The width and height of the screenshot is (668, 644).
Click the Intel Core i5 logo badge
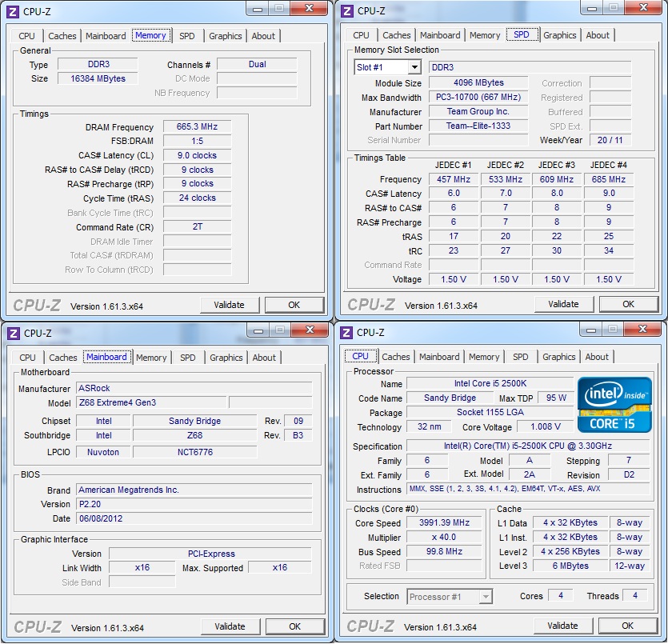click(x=614, y=405)
